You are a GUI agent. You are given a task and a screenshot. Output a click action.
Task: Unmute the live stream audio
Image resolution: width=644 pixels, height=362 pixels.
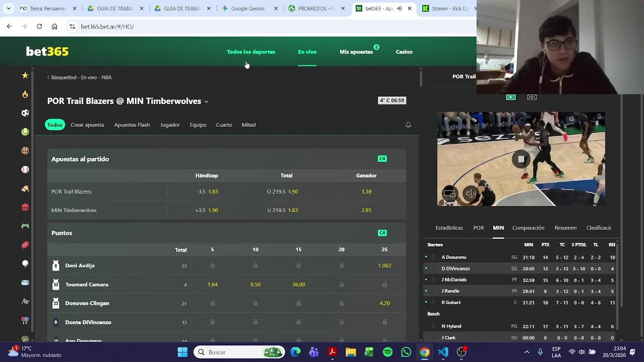tap(470, 194)
